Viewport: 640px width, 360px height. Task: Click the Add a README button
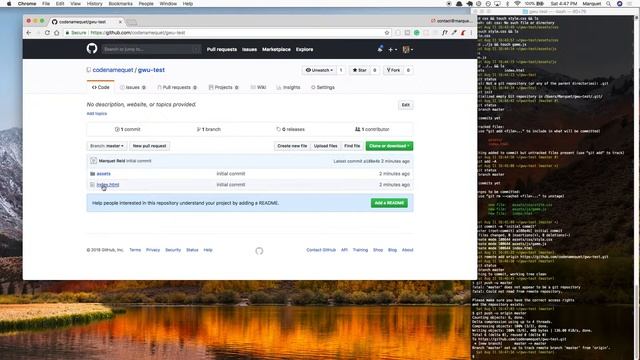coord(389,203)
